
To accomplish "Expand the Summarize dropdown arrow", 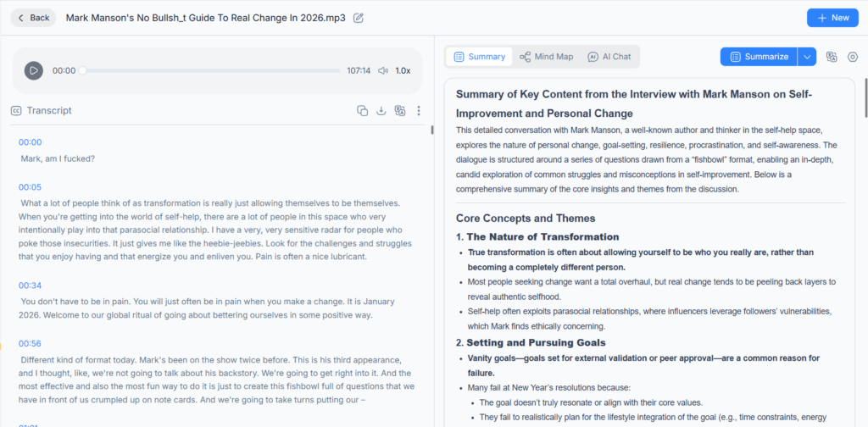I will point(807,57).
